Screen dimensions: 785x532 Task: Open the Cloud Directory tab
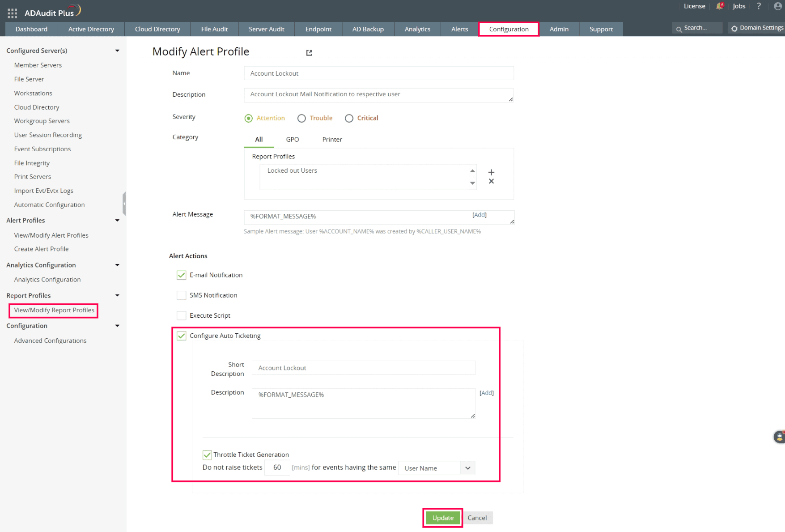157,29
